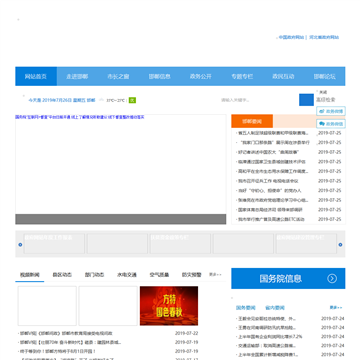
Task: Click the carousel right arrow icon
Action: tap(340, 245)
